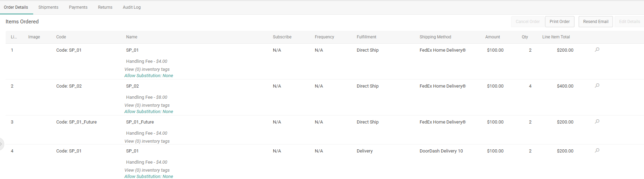
Task: Click the Shipping Method column header
Action: coord(435,37)
